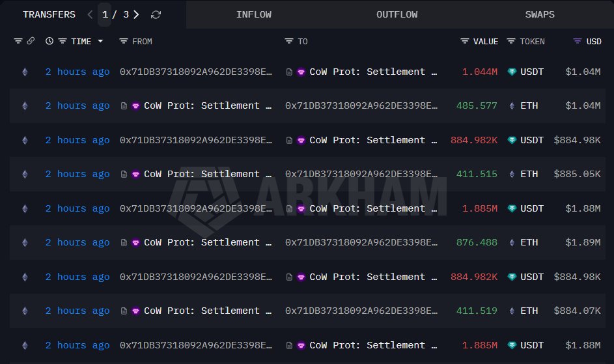Open CoW Prot sender in 485.577 ETH row
The width and height of the screenshot is (614, 364).
coord(208,105)
